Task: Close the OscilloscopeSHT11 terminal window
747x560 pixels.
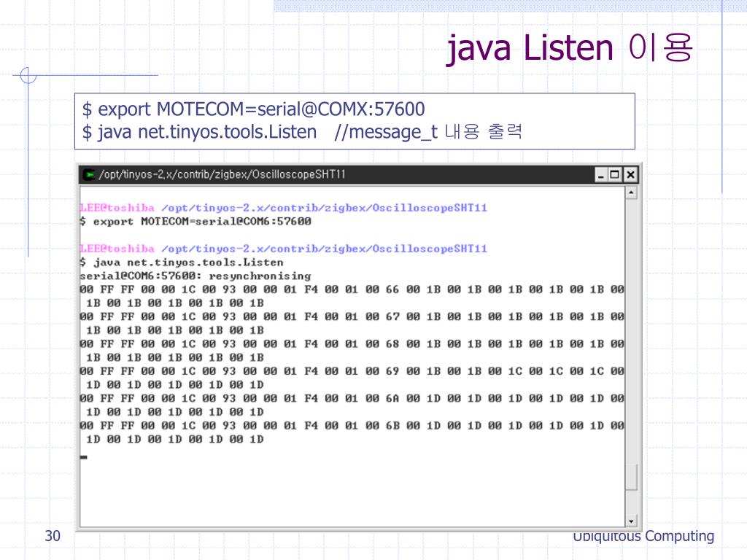Action: click(x=630, y=175)
